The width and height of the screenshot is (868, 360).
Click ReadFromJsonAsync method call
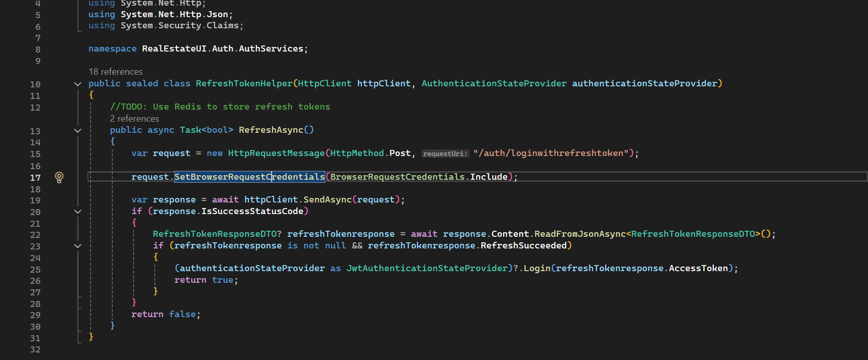click(580, 234)
